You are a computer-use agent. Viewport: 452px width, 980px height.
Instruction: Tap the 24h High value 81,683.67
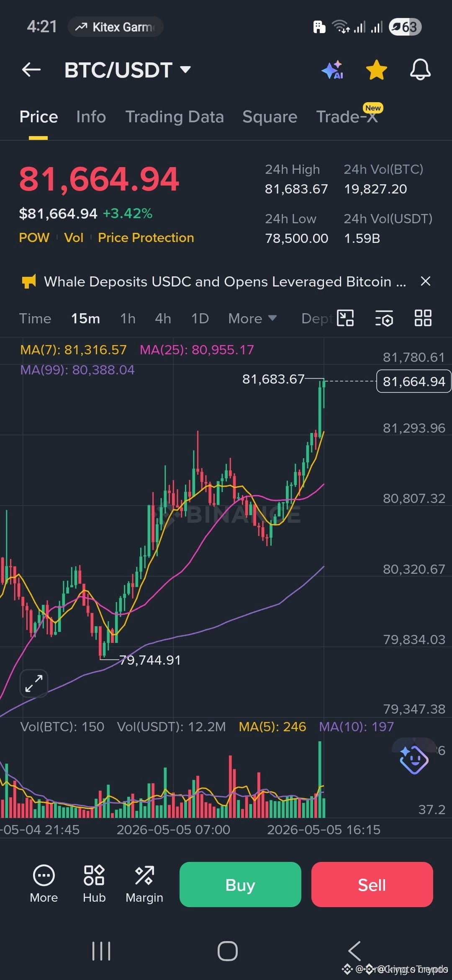coord(296,189)
